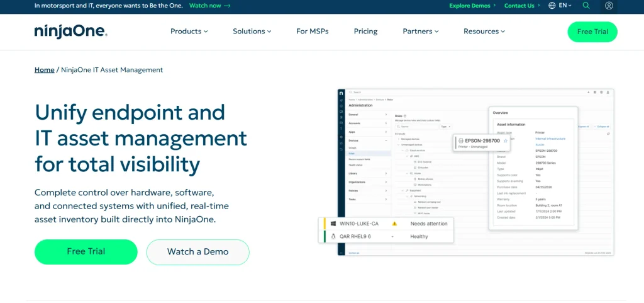Click the Roles search field
The width and height of the screenshot is (644, 303).
coord(416,127)
